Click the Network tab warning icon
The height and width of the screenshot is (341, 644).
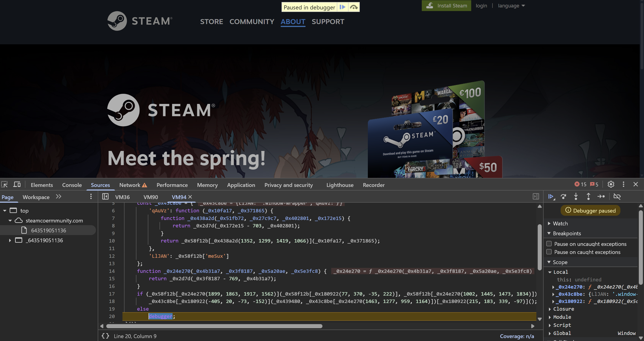coord(144,185)
